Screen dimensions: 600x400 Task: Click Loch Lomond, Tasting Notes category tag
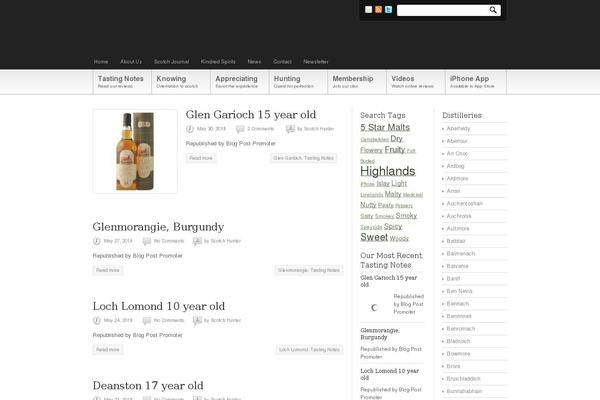coord(309,349)
